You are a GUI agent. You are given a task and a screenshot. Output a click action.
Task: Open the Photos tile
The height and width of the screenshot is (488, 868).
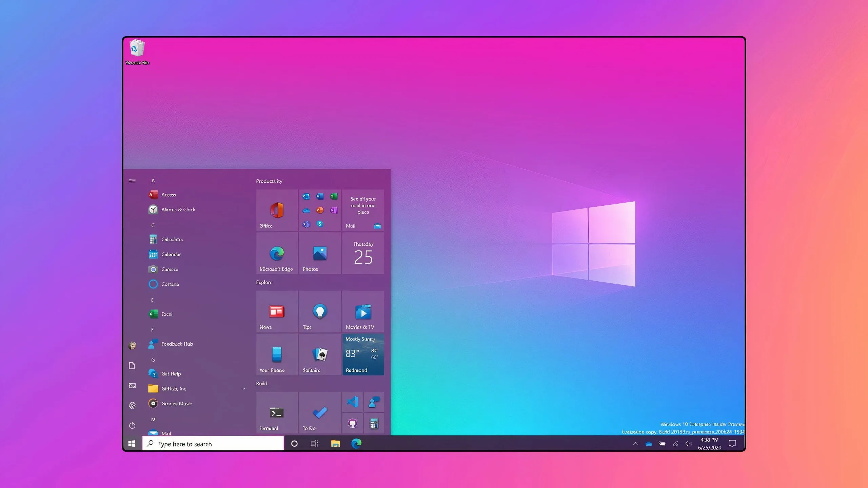320,253
